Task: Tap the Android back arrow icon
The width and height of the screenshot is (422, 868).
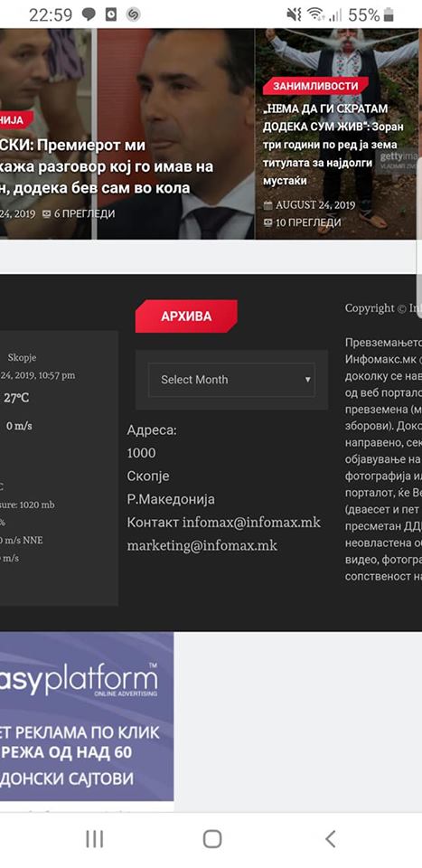Action: pyautogui.click(x=330, y=839)
